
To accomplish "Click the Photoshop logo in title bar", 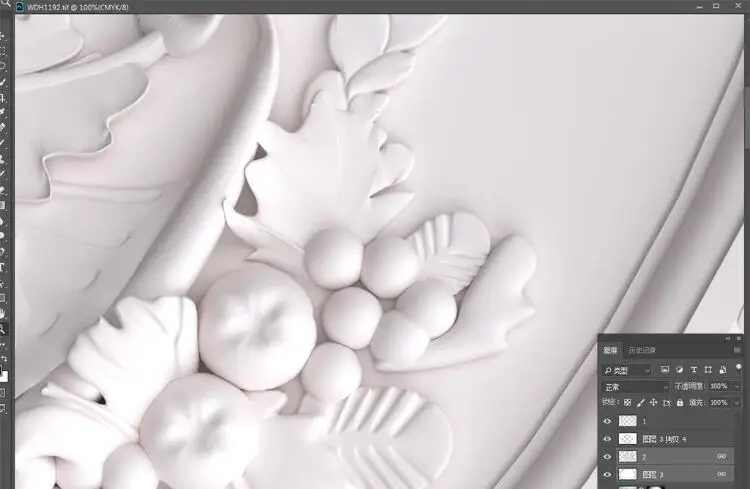I will click(x=20, y=7).
